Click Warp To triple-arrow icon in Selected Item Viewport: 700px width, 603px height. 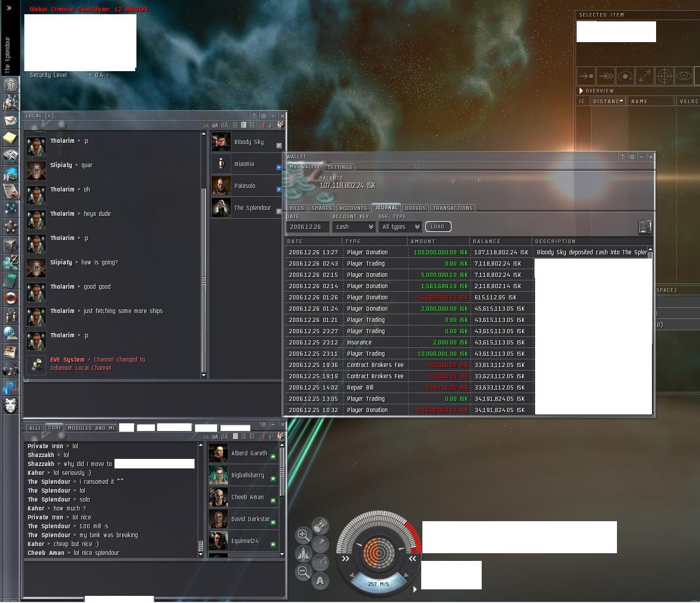click(x=606, y=76)
